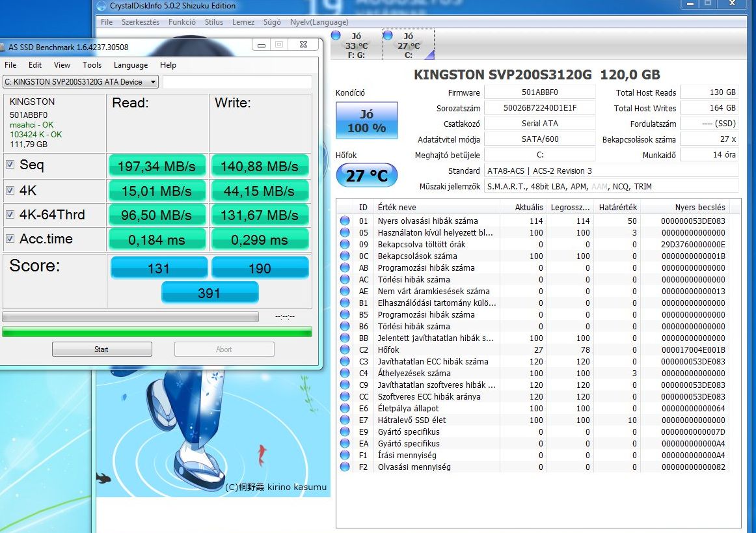Image resolution: width=756 pixels, height=533 pixels.
Task: Click the SATA/600 transfer mode value
Action: tap(539, 139)
